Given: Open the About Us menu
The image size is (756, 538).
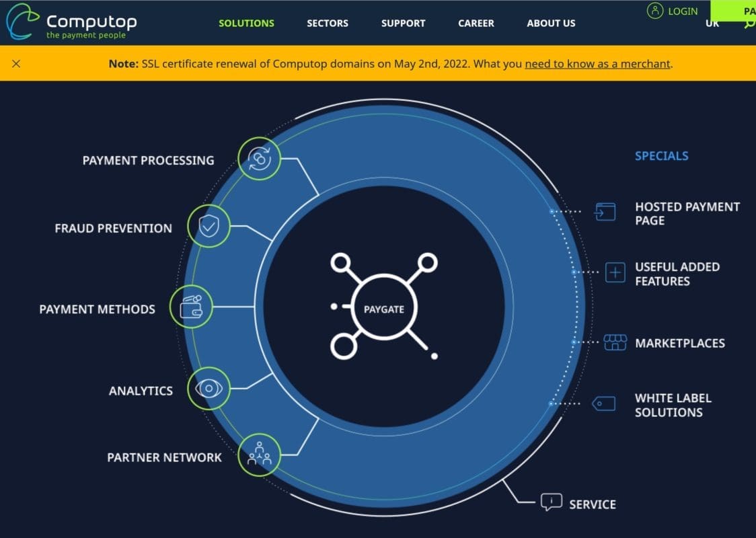Looking at the screenshot, I should (551, 23).
